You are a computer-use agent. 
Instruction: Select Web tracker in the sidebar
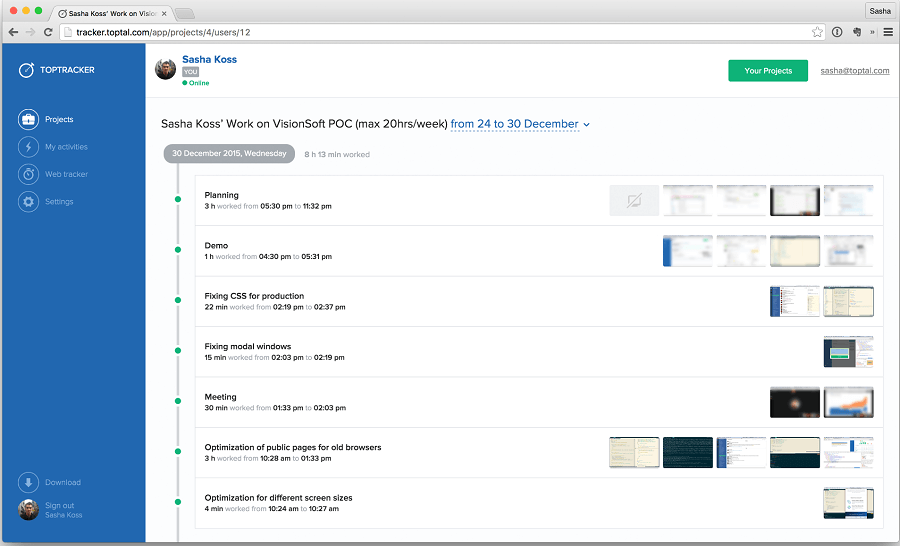click(x=67, y=174)
